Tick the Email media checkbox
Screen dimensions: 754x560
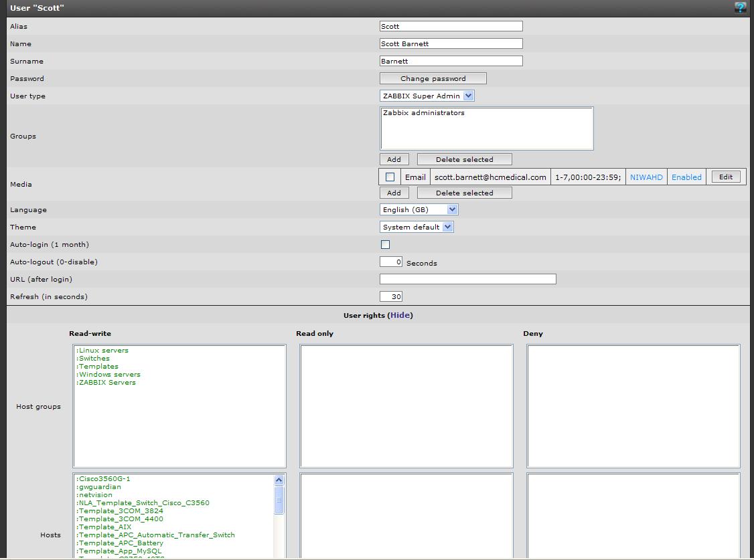pos(390,177)
